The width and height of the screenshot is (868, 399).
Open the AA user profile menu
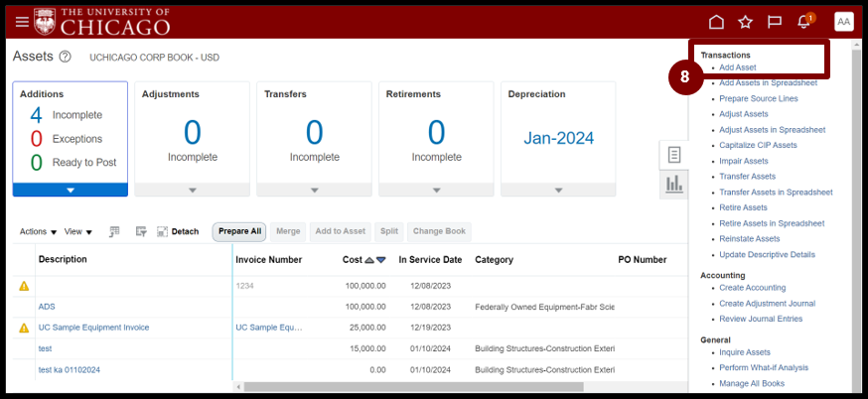point(843,22)
